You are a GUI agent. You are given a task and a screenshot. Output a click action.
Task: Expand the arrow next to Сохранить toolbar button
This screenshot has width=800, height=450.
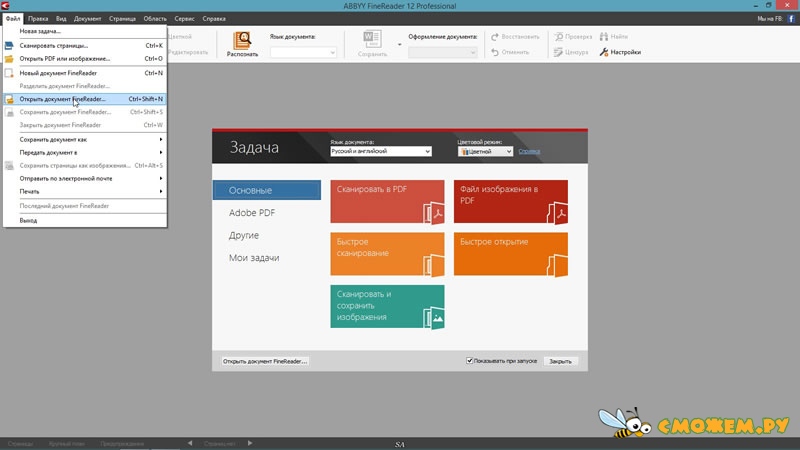[399, 44]
